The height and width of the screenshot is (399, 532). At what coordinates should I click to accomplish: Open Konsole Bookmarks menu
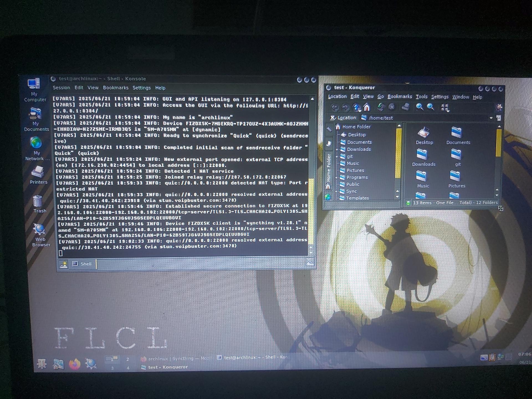click(x=116, y=88)
